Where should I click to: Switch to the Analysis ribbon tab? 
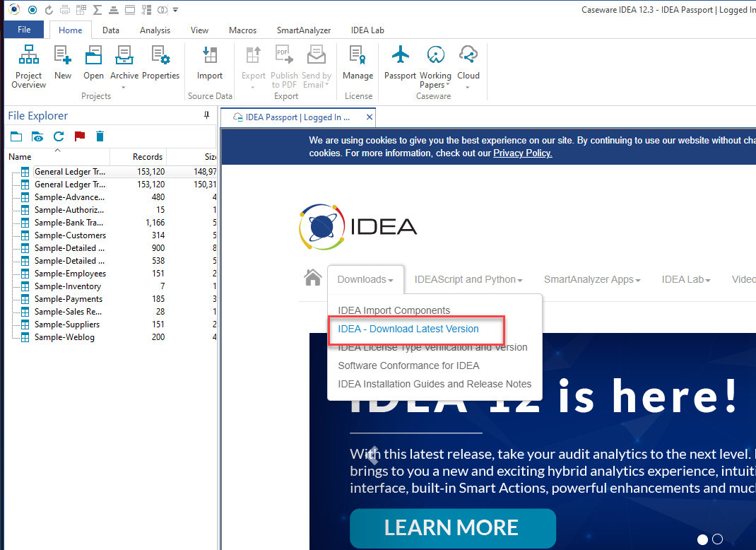coord(155,30)
